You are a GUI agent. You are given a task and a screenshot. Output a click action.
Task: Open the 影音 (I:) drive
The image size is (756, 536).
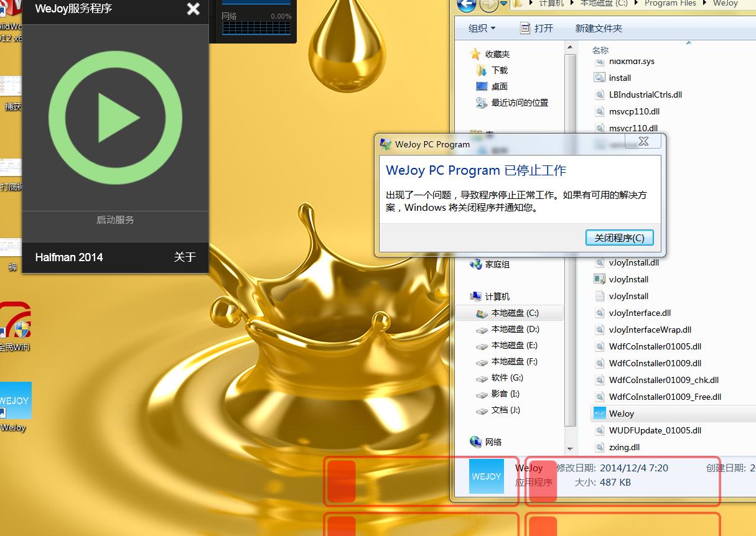[498, 394]
